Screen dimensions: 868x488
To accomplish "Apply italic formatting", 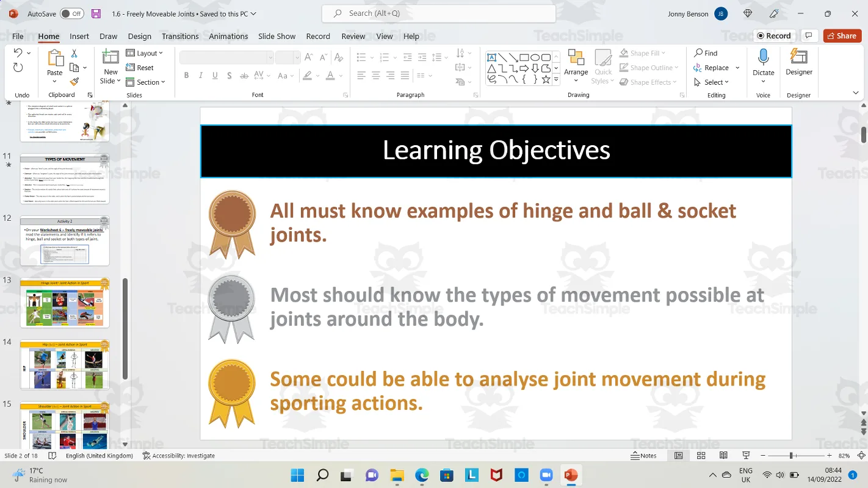I will click(x=200, y=76).
